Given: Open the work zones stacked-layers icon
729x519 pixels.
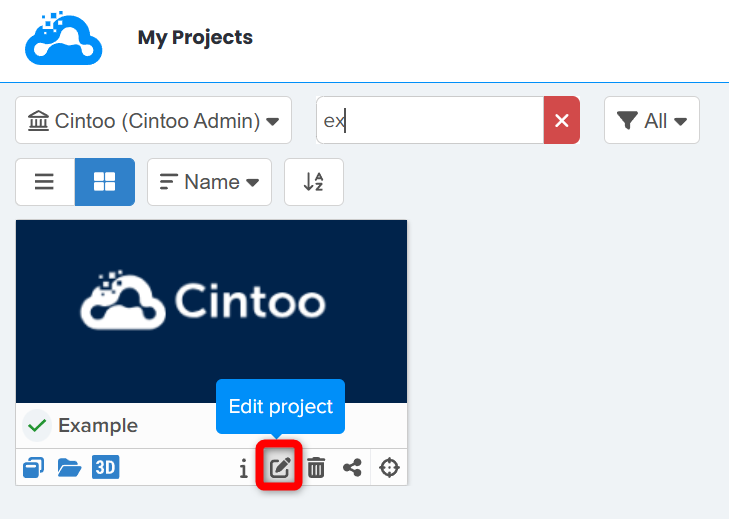Looking at the screenshot, I should click(33, 467).
